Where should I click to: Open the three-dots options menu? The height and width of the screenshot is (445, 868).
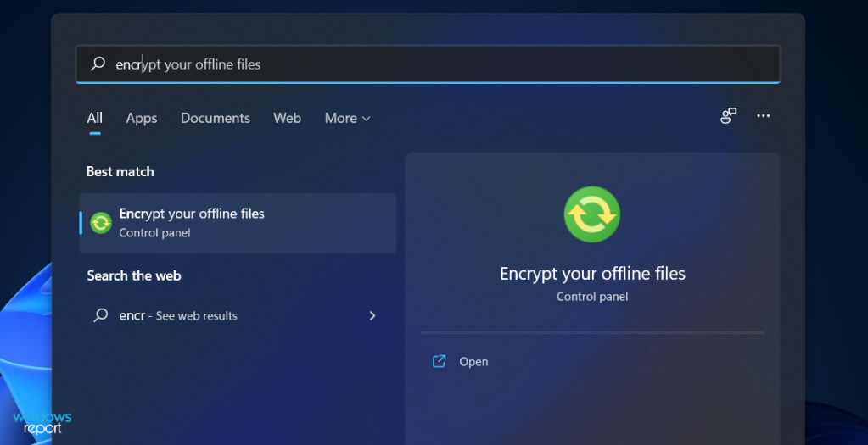(x=764, y=116)
